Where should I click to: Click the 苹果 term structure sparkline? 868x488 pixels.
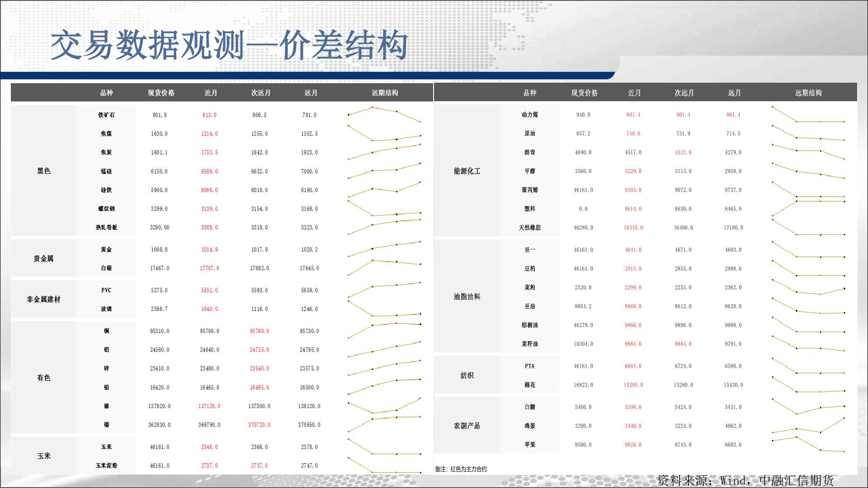[x=808, y=444]
